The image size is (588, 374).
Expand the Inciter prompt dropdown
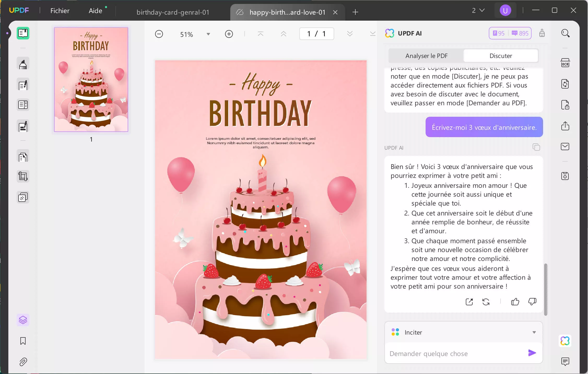coord(534,332)
